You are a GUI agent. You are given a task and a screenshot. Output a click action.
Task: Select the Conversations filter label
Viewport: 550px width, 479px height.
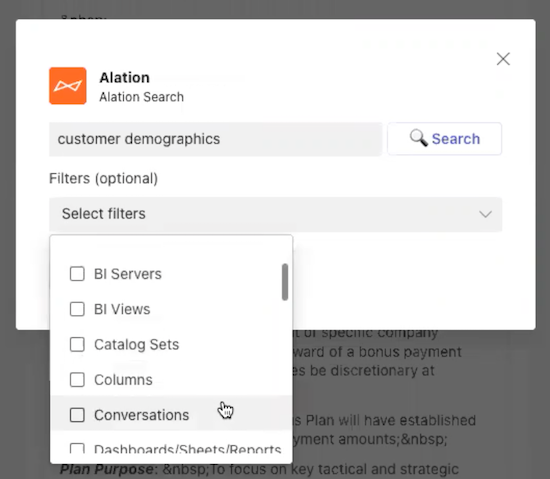point(141,415)
